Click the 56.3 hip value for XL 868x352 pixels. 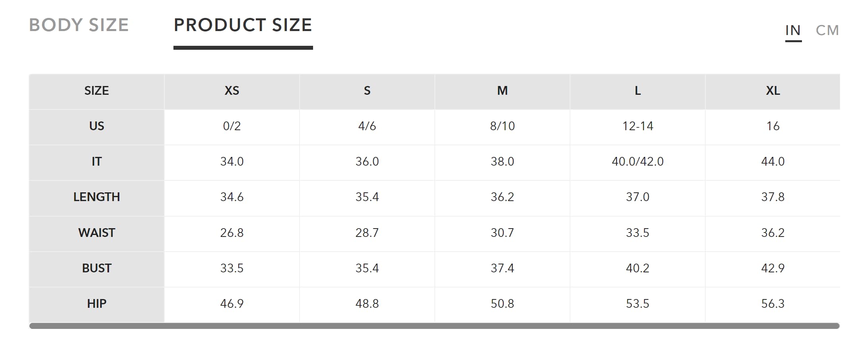coord(773,305)
